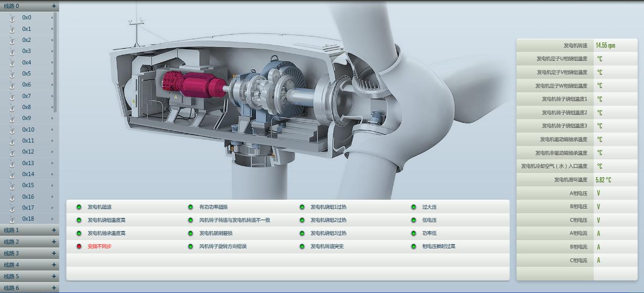This screenshot has height=293, width=644.
Task: Open the arrow submenu beside 0x3
Action: pyautogui.click(x=52, y=51)
